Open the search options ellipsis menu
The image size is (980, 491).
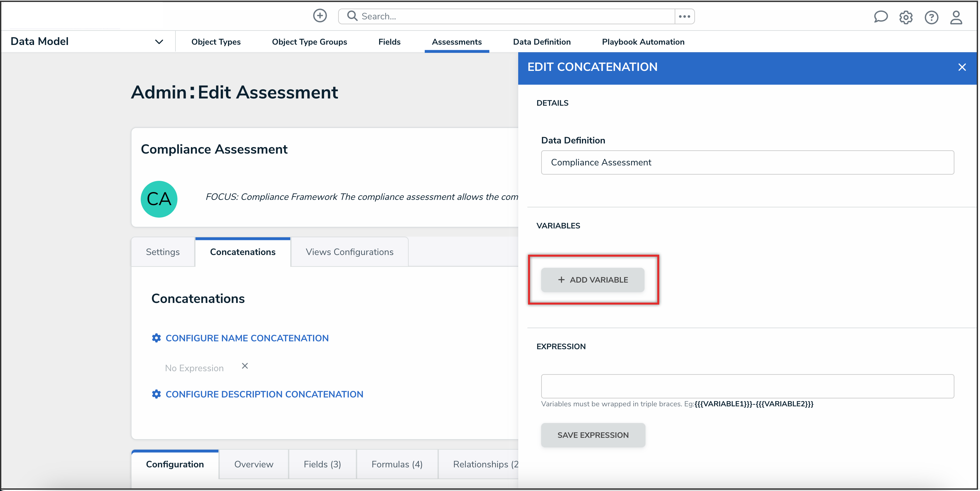[x=684, y=16]
